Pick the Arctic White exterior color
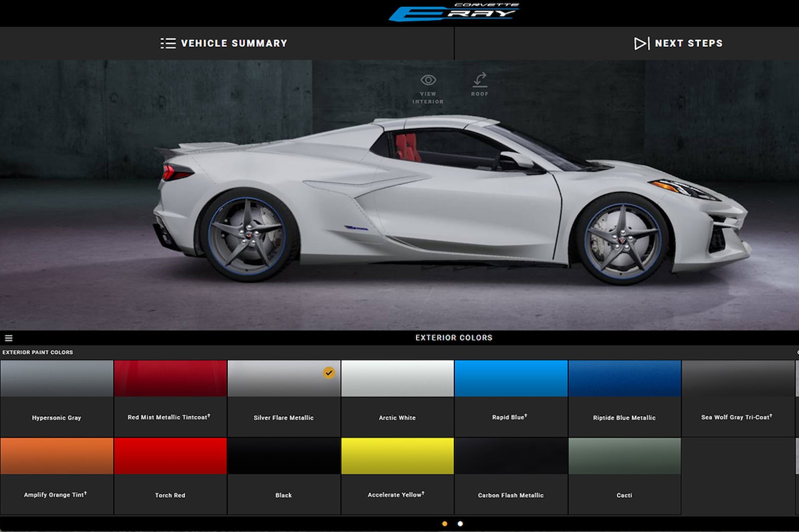Screen dimensions: 799x532 [397, 379]
